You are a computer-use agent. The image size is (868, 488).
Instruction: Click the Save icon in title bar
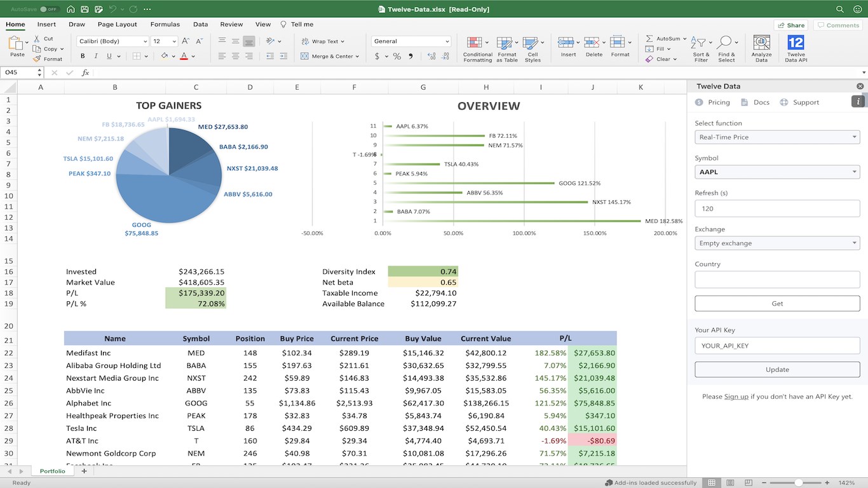click(85, 10)
